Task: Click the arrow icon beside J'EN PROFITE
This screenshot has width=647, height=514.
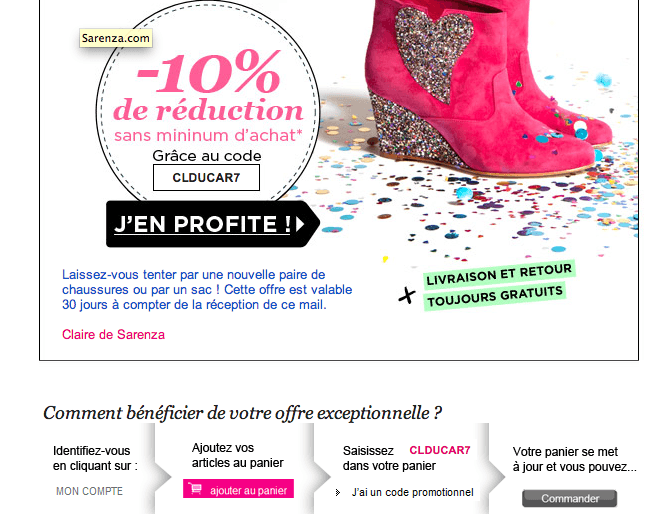Action: 300,224
